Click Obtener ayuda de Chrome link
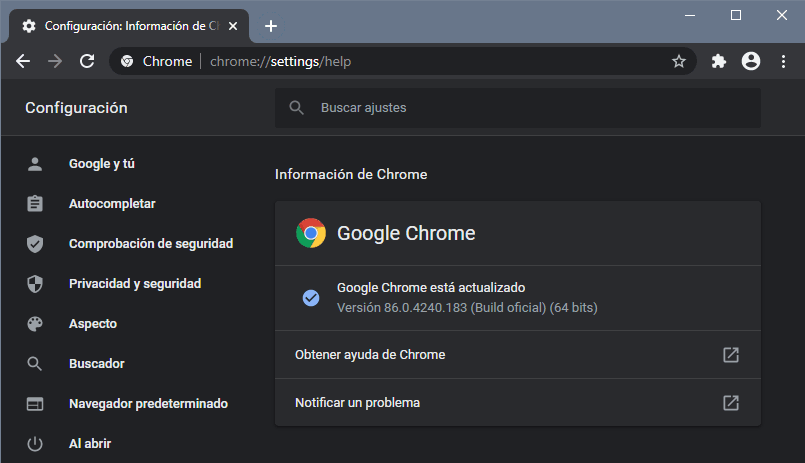Screen dimensions: 805x463 518,355
